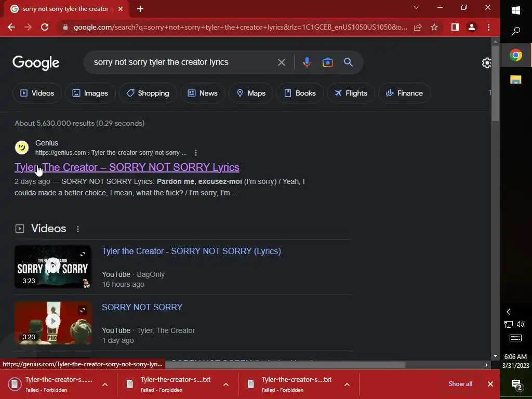Image resolution: width=532 pixels, height=399 pixels.
Task: Expand options for third failed download
Action: tap(347, 384)
